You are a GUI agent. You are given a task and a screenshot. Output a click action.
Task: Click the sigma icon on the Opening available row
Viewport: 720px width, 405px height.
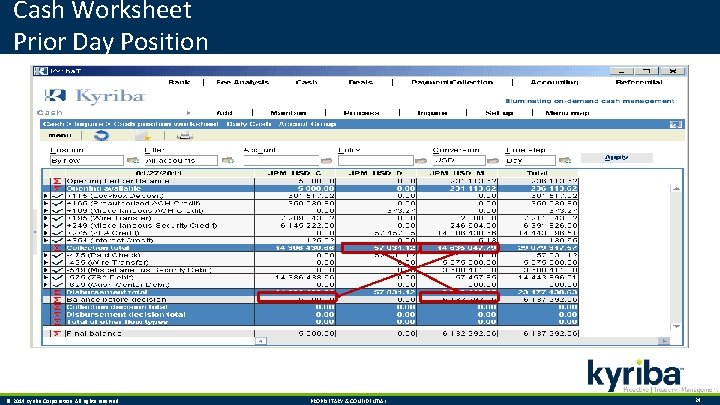pos(57,188)
